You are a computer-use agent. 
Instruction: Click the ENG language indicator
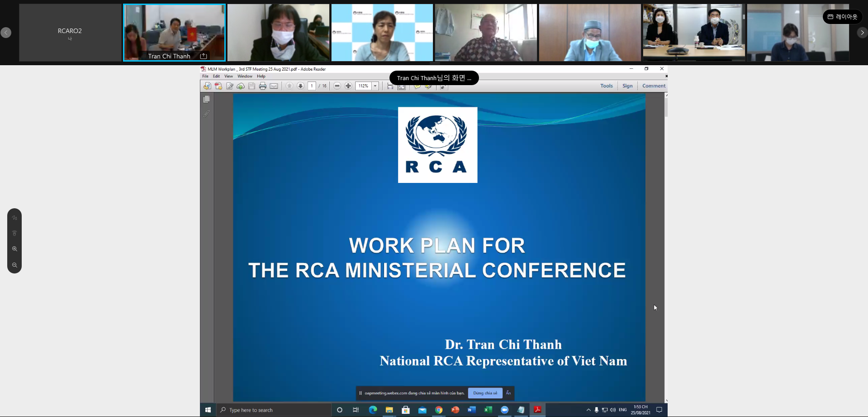[623, 410]
